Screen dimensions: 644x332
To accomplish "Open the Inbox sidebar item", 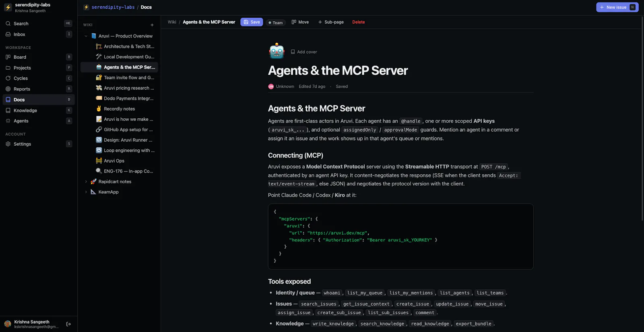I will coord(39,34).
